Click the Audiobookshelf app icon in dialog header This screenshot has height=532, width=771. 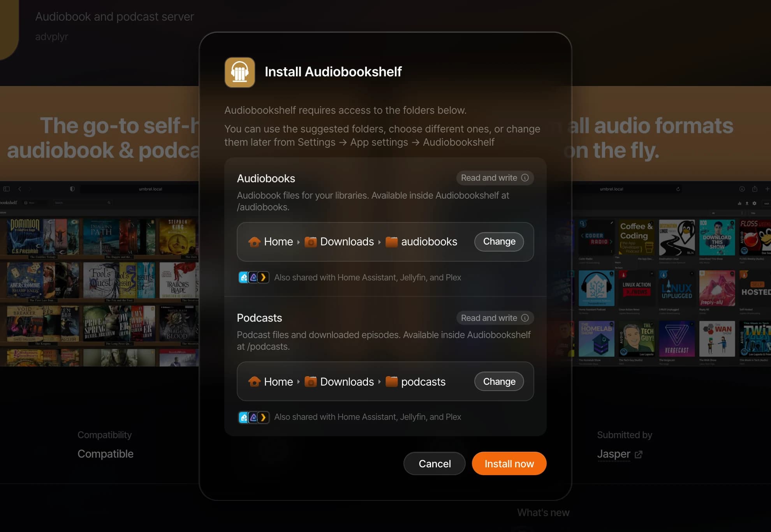pyautogui.click(x=240, y=72)
